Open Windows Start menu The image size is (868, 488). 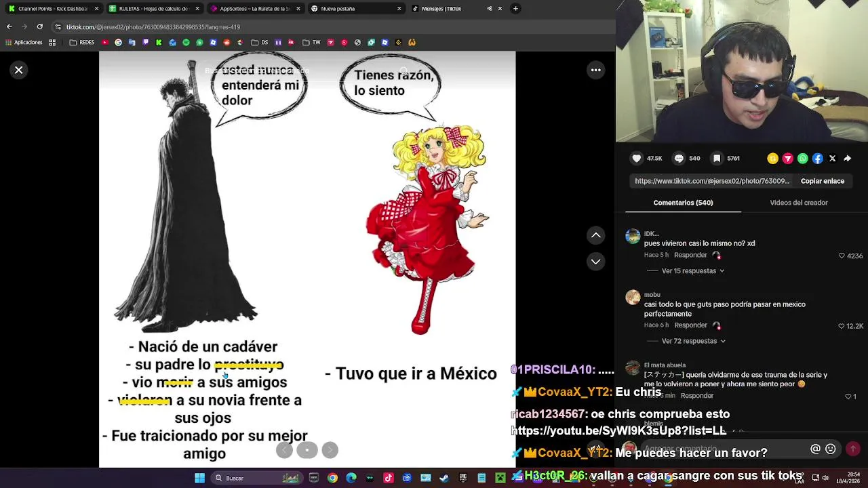pyautogui.click(x=199, y=478)
